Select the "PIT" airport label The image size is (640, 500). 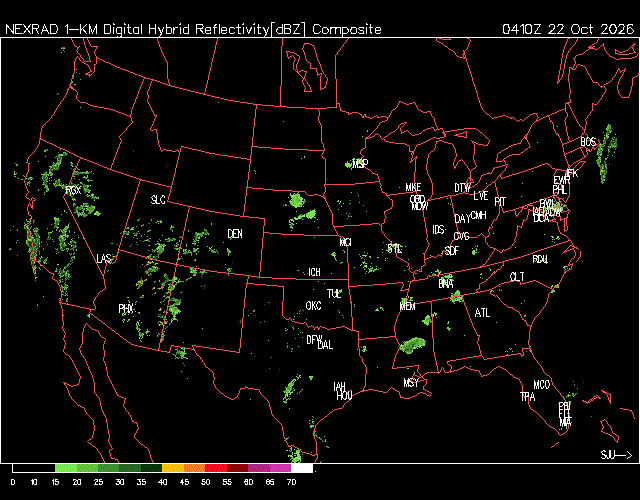pos(500,202)
